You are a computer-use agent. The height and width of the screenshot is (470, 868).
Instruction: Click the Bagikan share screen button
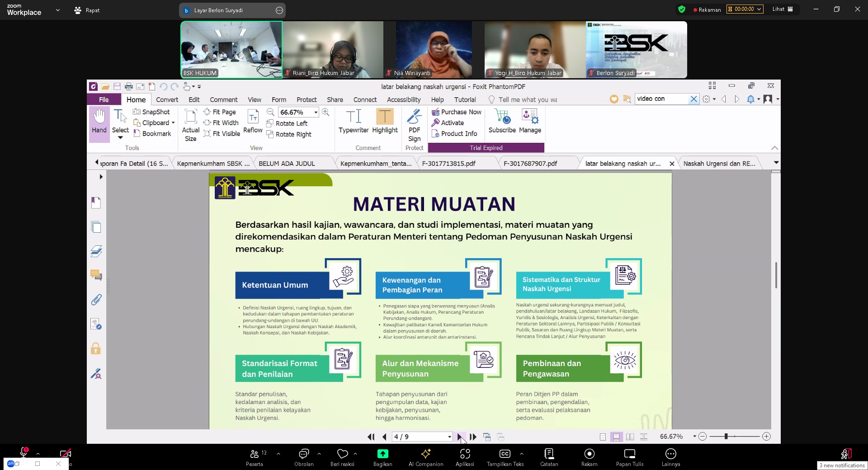point(382,457)
